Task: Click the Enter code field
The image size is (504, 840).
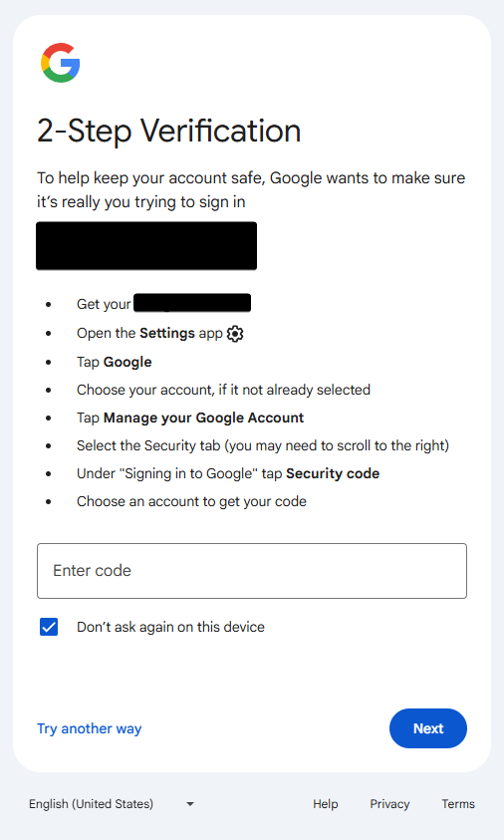Action: [252, 571]
